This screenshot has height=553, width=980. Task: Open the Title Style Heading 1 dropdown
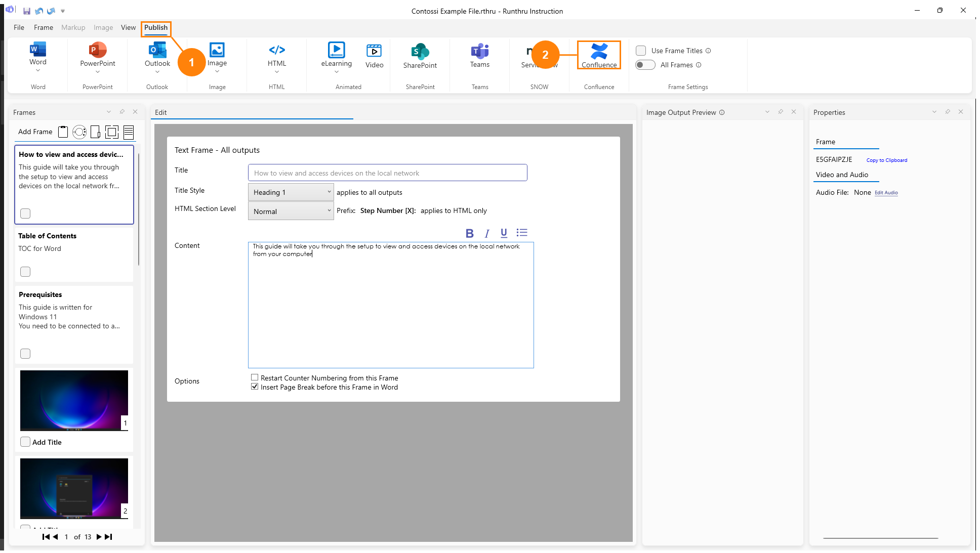291,192
